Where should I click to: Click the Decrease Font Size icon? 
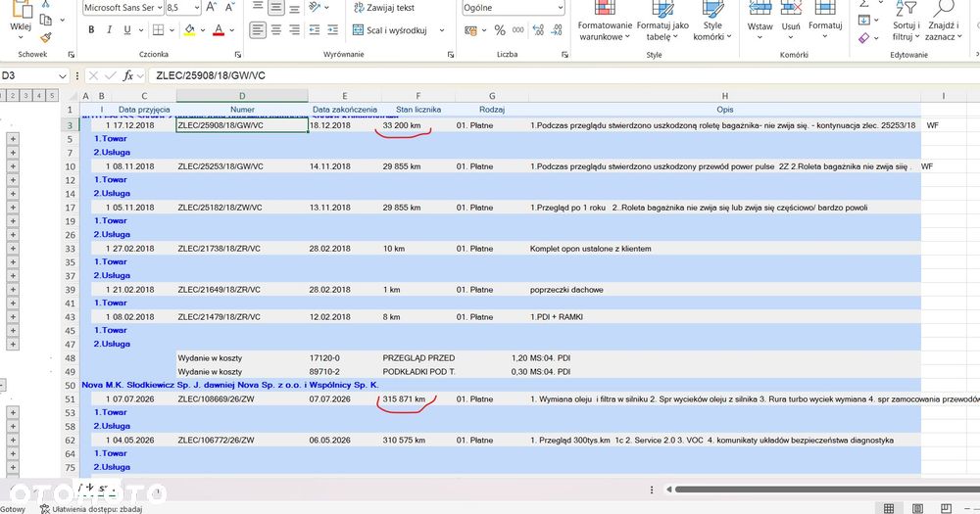tap(229, 8)
